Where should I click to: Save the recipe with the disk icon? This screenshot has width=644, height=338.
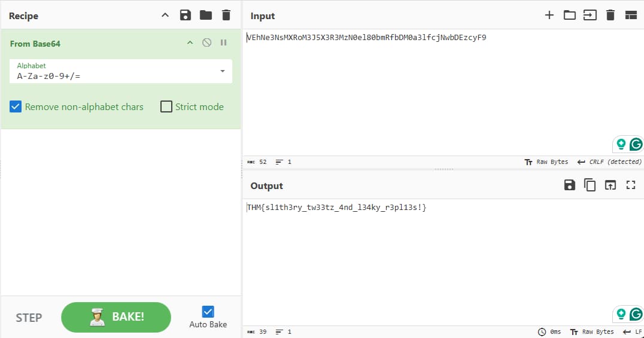click(x=186, y=15)
